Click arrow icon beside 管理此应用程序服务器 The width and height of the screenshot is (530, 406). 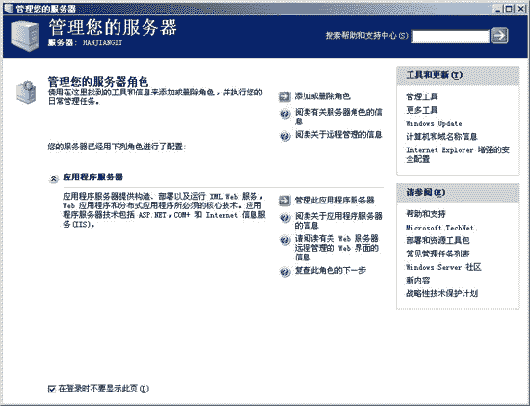pos(285,200)
